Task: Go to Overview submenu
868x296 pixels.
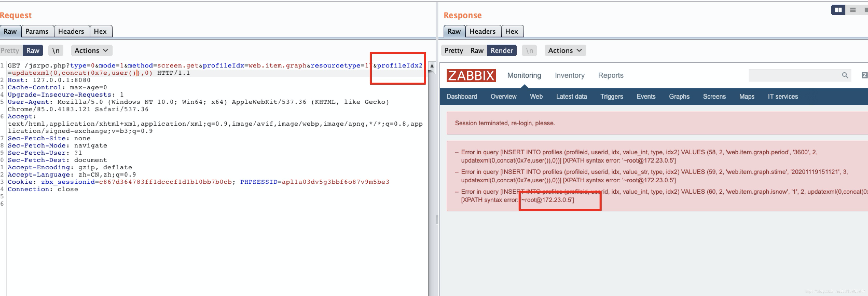Action: 504,96
